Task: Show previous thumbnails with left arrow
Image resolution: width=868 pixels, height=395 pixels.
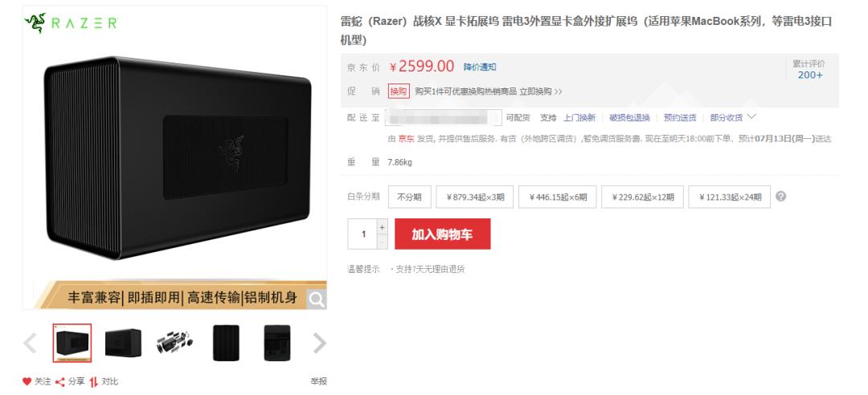Action: point(30,343)
